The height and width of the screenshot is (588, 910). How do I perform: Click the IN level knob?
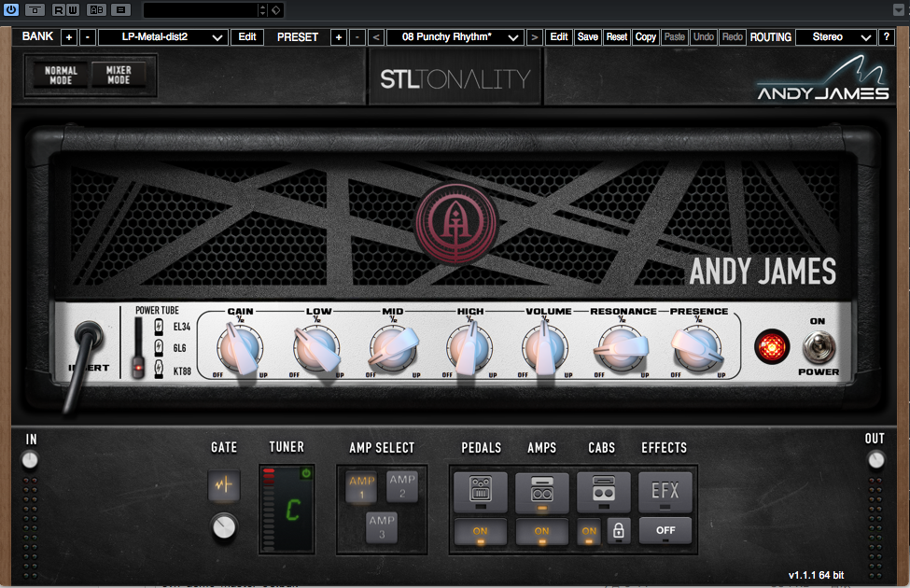coord(30,460)
